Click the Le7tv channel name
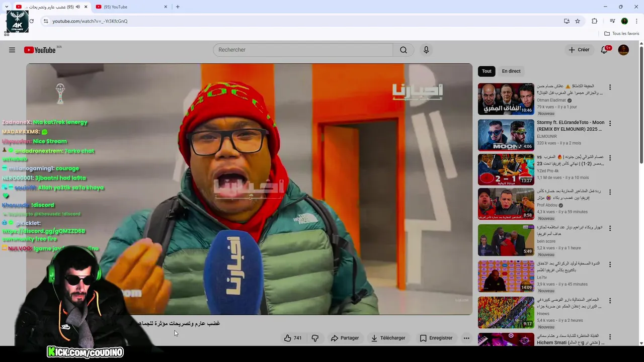 click(x=542, y=278)
